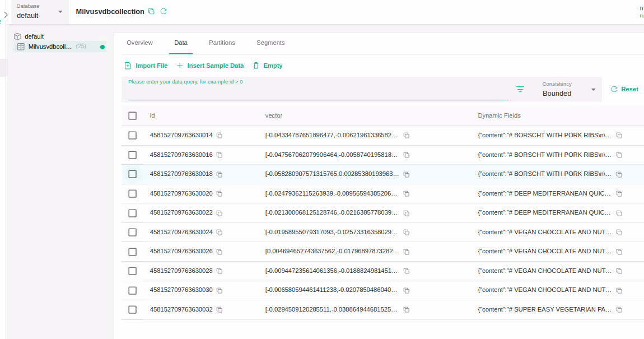Copy id 458152709763630032

tap(220, 310)
